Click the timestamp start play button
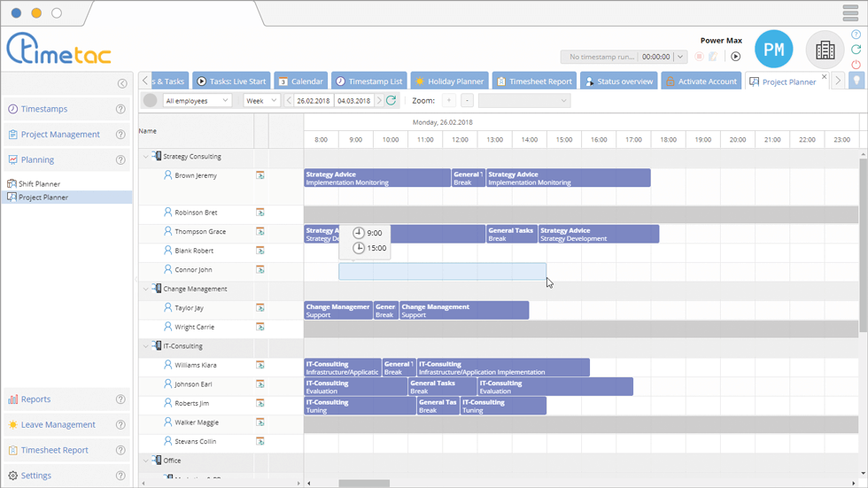 [735, 57]
